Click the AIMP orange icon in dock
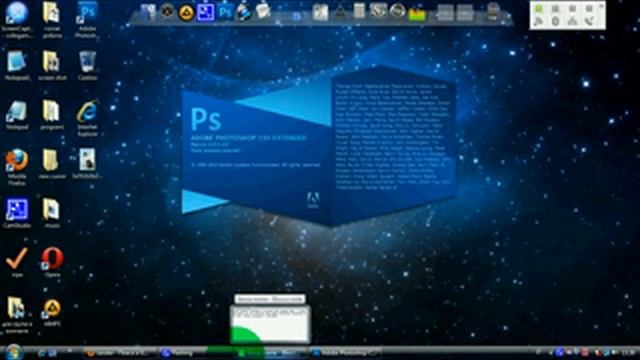The width and height of the screenshot is (640, 360). point(186,12)
